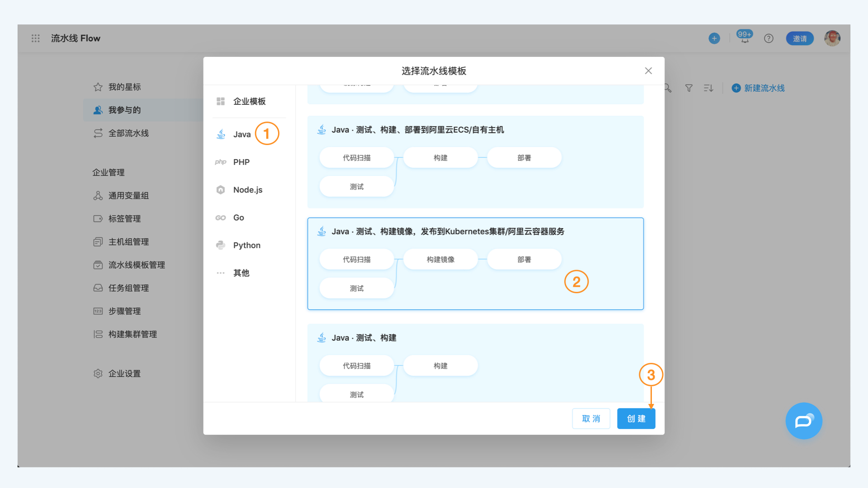Select the PHP template category icon
The height and width of the screenshot is (488, 868).
click(x=221, y=162)
